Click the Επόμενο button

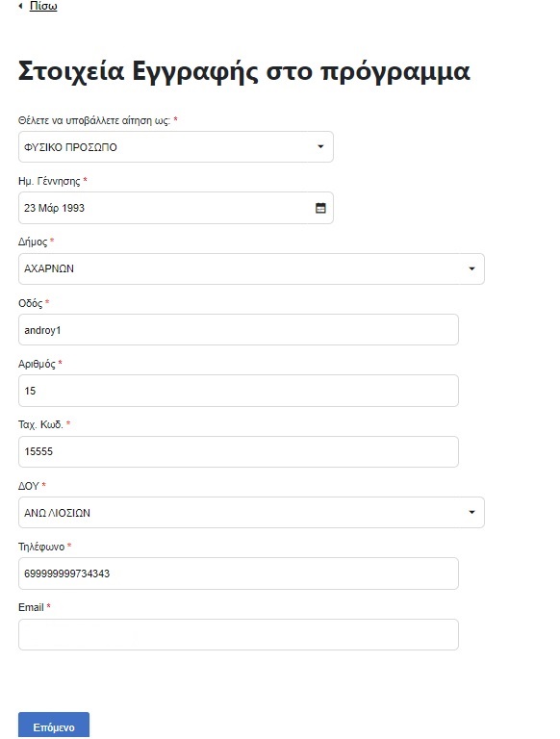[x=54, y=726]
